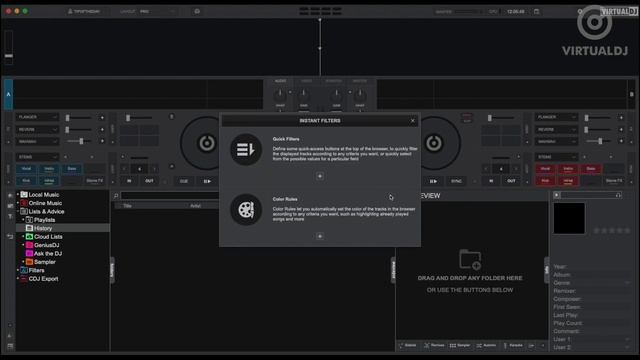The width and height of the screenshot is (640, 360).
Task: Set loop OUT on right deck
Action: point(511,181)
